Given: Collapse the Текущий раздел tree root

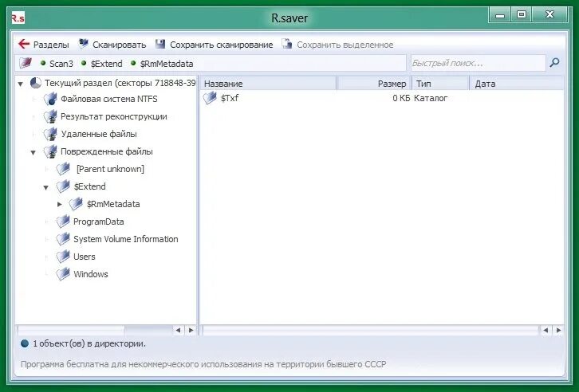Looking at the screenshot, I should point(21,84).
